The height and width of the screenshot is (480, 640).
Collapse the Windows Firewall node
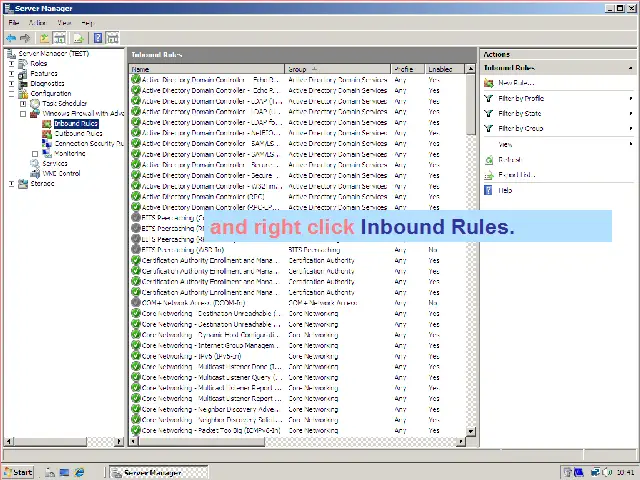pos(23,114)
